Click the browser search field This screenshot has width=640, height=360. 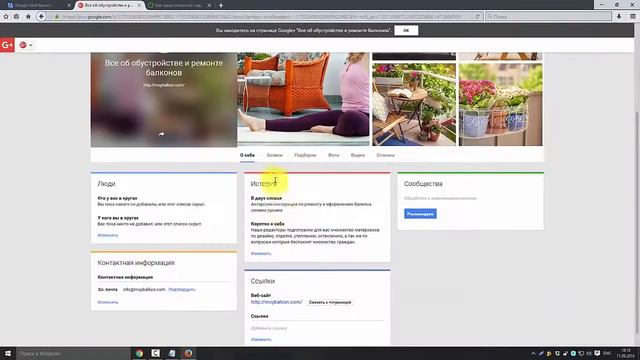pos(548,17)
